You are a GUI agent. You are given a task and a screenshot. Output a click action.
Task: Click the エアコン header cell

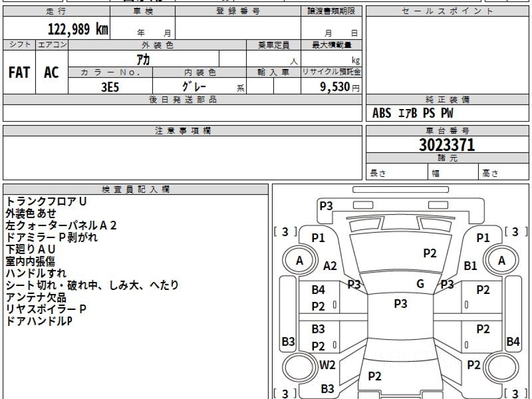(52, 45)
